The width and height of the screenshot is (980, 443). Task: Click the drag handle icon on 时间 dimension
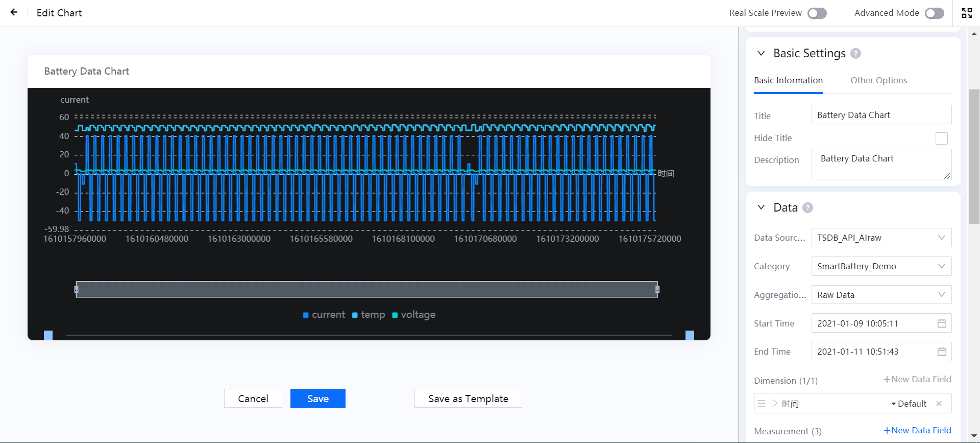(762, 404)
